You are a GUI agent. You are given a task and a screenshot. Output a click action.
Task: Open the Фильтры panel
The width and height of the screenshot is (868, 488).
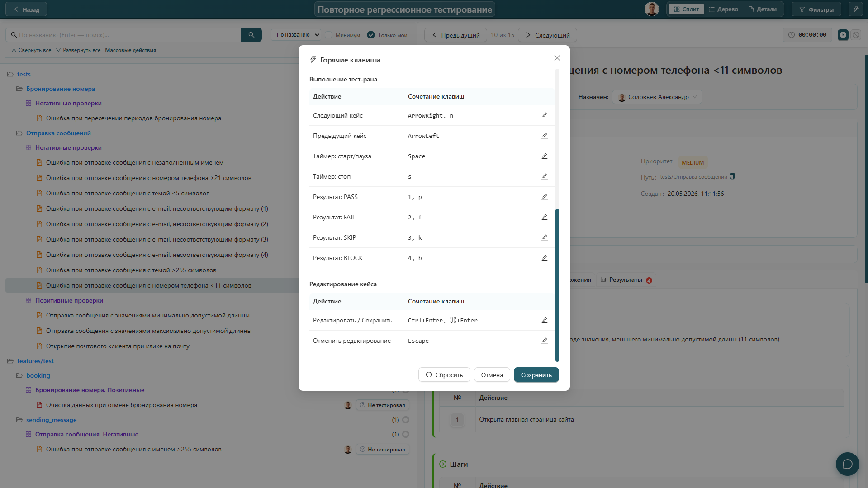pos(816,9)
